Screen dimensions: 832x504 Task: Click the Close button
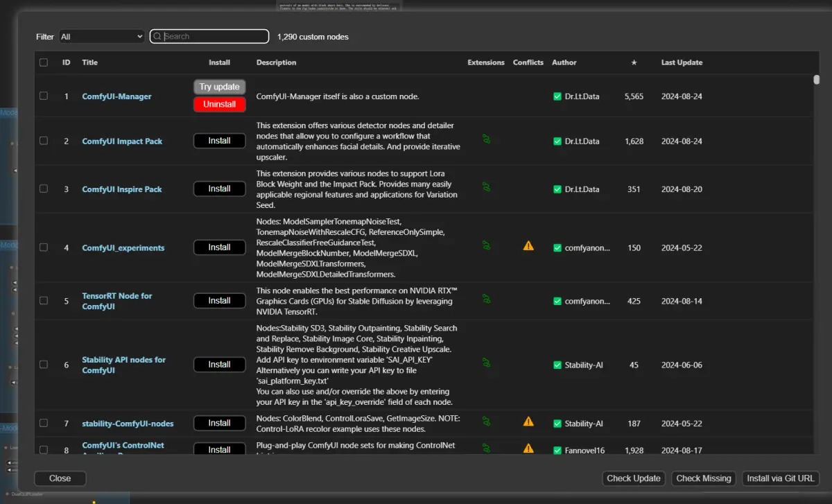60,478
